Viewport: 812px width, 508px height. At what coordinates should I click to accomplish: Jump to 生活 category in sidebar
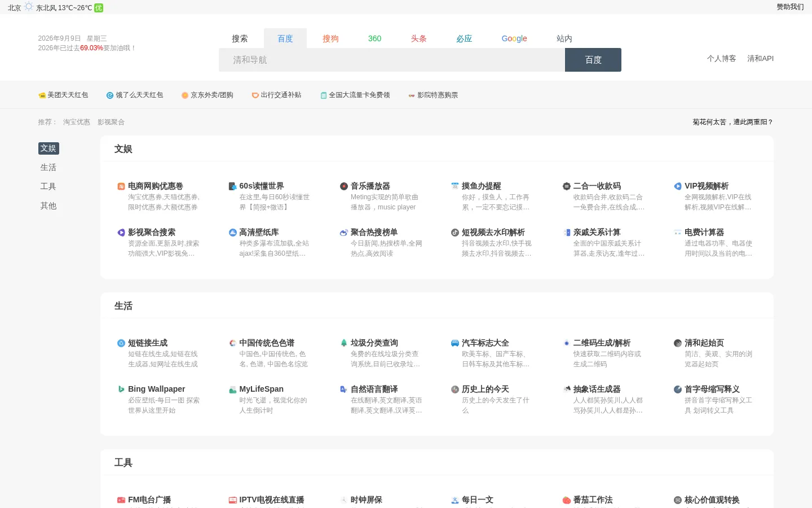pyautogui.click(x=48, y=168)
